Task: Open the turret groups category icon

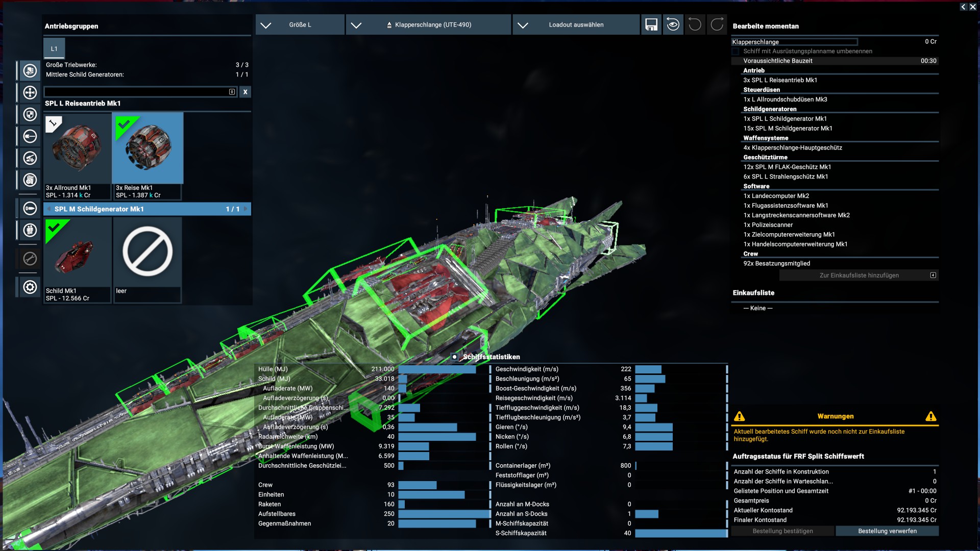Action: [30, 159]
